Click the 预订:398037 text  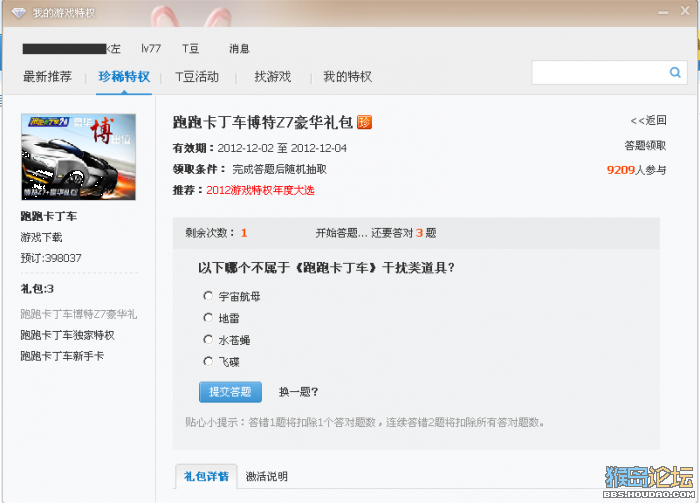pos(51,258)
